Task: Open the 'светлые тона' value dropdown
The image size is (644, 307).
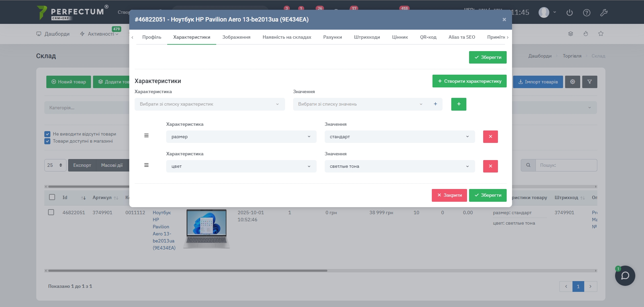Action: click(399, 166)
